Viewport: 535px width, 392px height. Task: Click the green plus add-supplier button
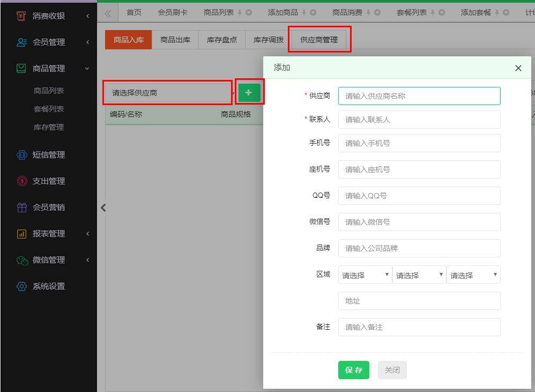pyautogui.click(x=249, y=92)
